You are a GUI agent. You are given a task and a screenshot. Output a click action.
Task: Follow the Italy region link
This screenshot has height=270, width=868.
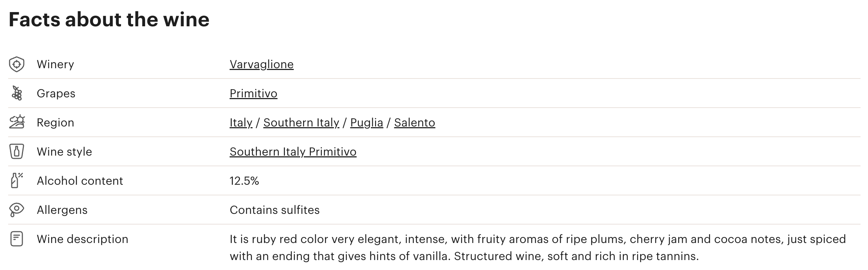point(241,123)
